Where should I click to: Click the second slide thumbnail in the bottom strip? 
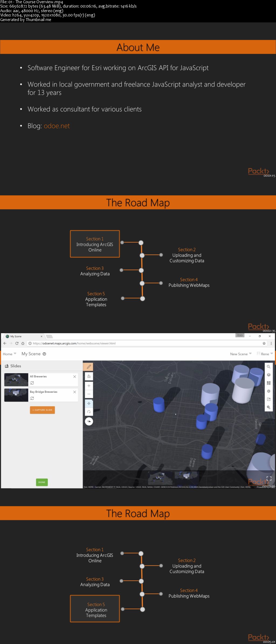187,478
